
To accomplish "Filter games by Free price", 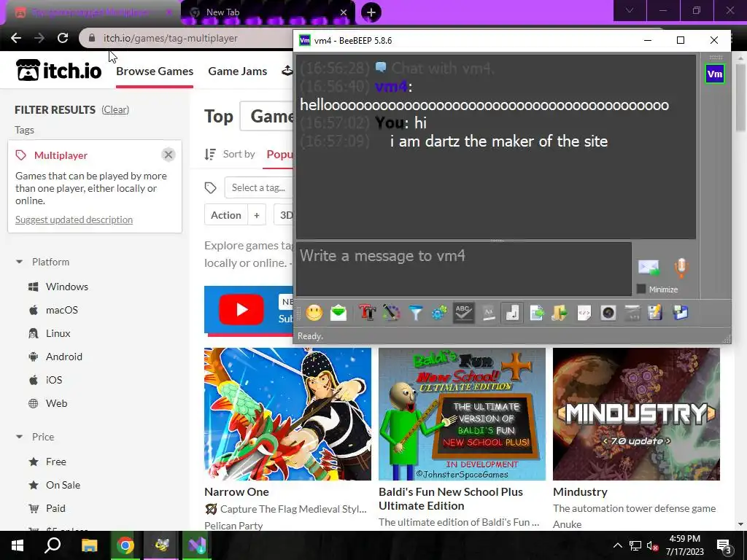I will (55, 462).
